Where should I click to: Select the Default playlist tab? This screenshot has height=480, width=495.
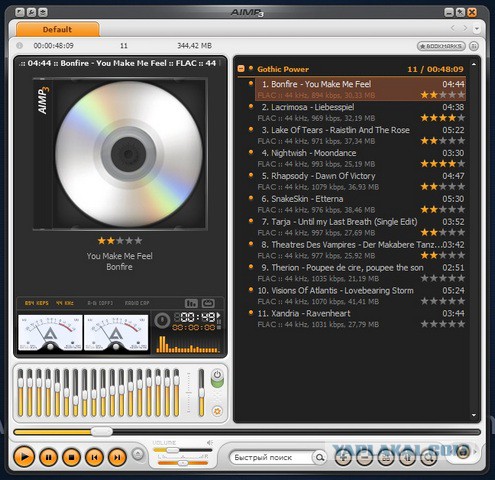click(x=57, y=29)
